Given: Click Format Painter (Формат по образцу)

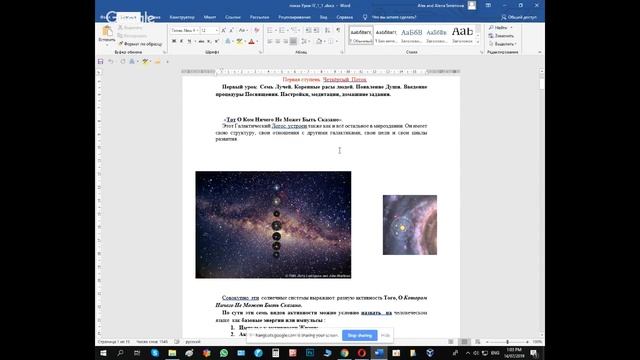Looking at the screenshot, I should pos(140,44).
